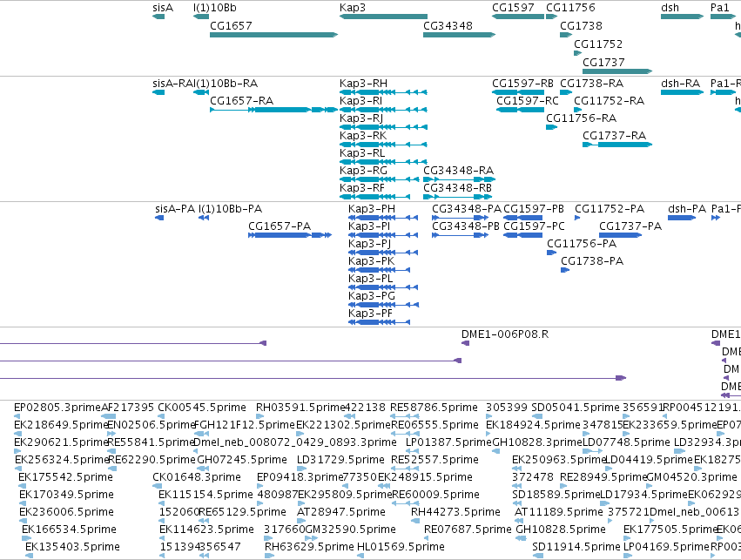Open the RH44273.5prime EST label
741x560 pixels.
point(456,512)
